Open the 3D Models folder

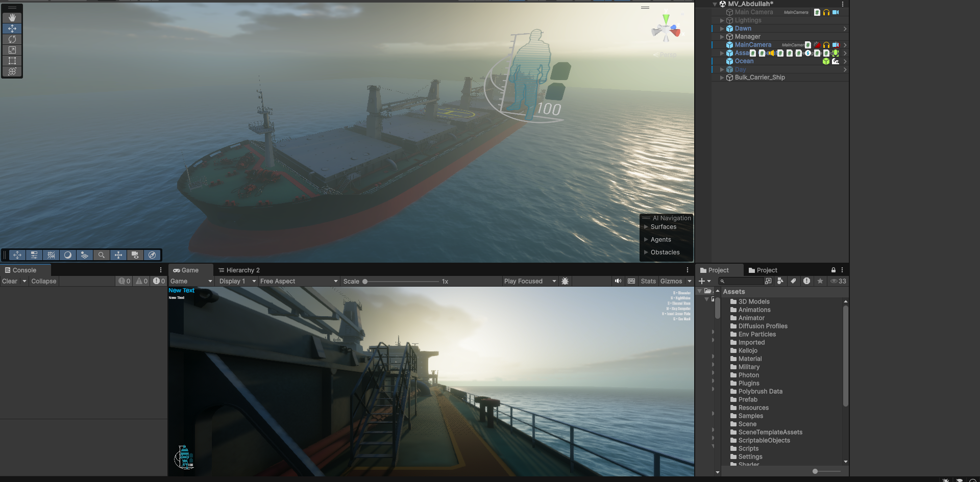pos(750,302)
